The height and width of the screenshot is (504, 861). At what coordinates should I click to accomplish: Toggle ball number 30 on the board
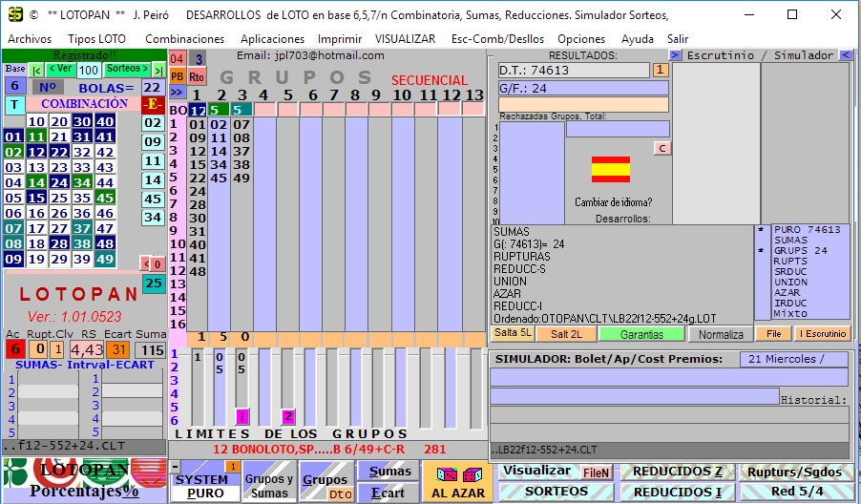(x=82, y=121)
